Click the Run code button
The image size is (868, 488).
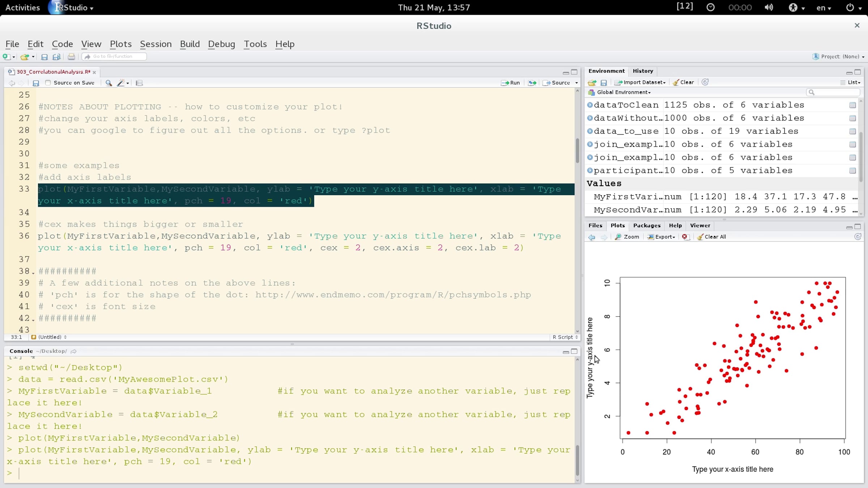coord(510,83)
